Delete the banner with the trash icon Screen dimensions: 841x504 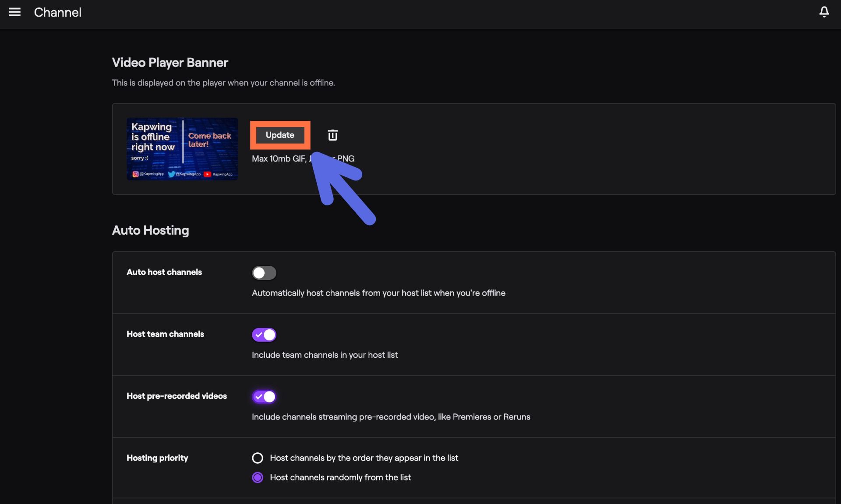pyautogui.click(x=332, y=135)
